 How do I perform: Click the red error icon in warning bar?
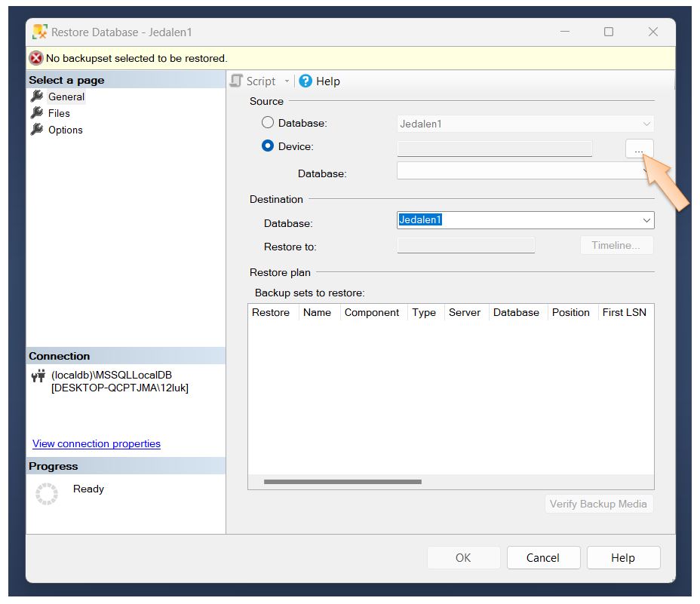click(36, 58)
